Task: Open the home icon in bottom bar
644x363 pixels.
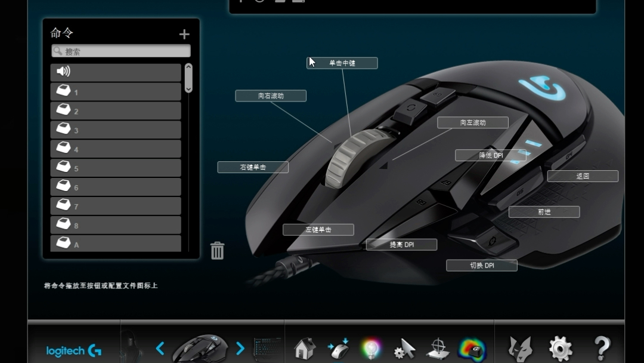Action: [305, 349]
